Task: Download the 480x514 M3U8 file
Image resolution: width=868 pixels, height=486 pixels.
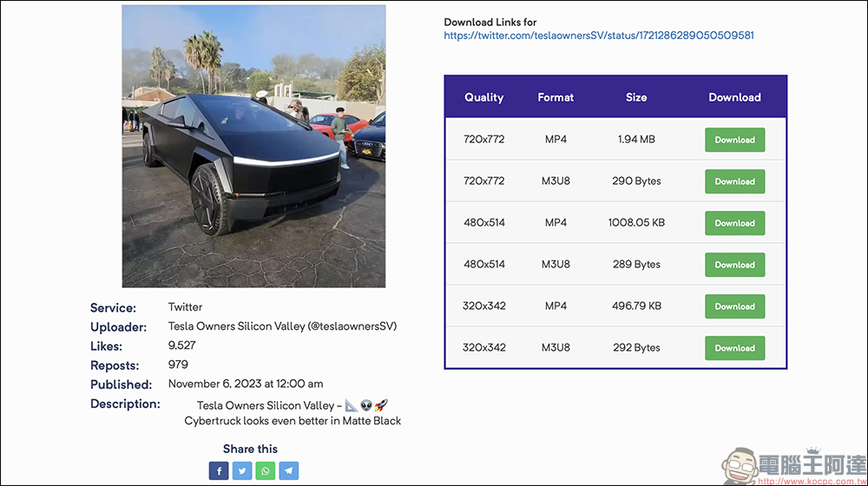Action: point(734,265)
